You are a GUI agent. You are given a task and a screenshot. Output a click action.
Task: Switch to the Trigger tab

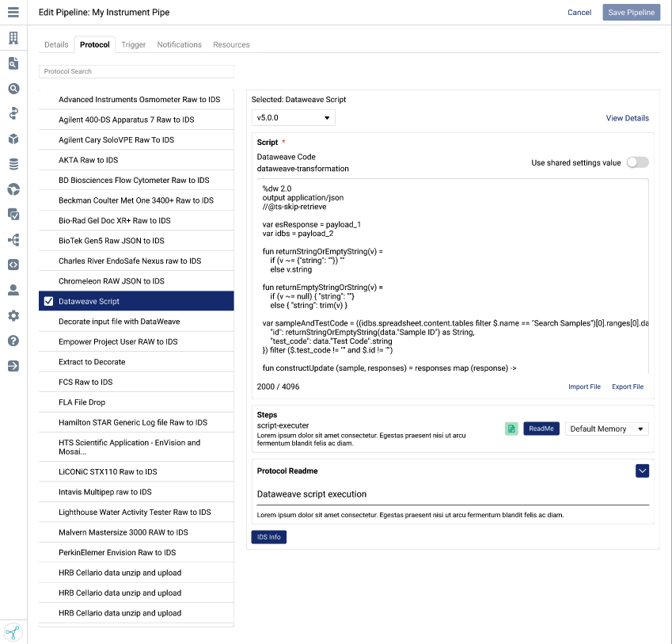tap(133, 44)
